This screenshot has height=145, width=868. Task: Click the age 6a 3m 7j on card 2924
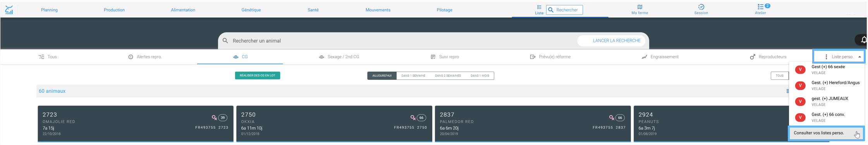(647, 128)
